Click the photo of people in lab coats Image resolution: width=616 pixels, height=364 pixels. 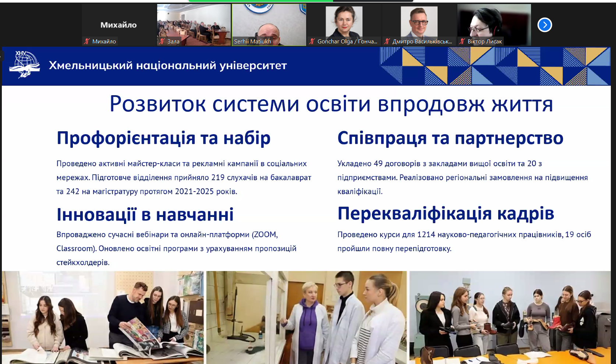point(307,318)
